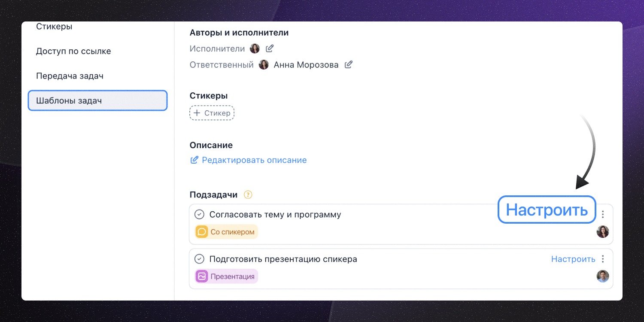Click the assignee avatar on Подготовить презентацию subtask
644x322 pixels.
pyautogui.click(x=603, y=276)
